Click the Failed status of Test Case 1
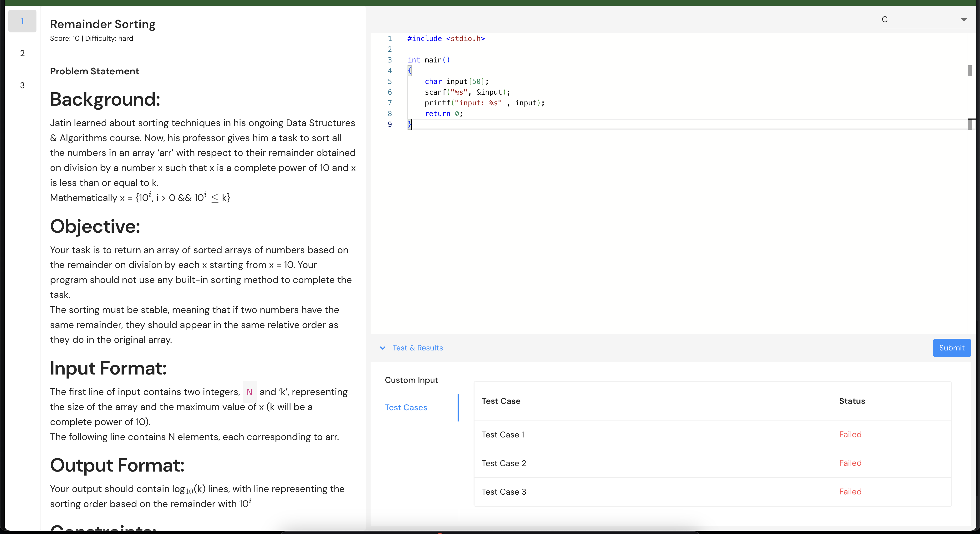Image resolution: width=980 pixels, height=534 pixels. pyautogui.click(x=850, y=435)
